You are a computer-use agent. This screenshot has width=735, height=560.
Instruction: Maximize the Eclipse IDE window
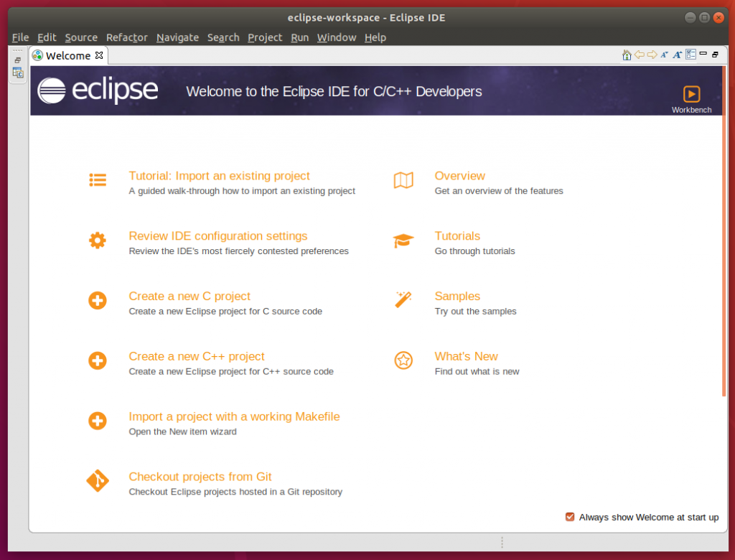(x=704, y=18)
